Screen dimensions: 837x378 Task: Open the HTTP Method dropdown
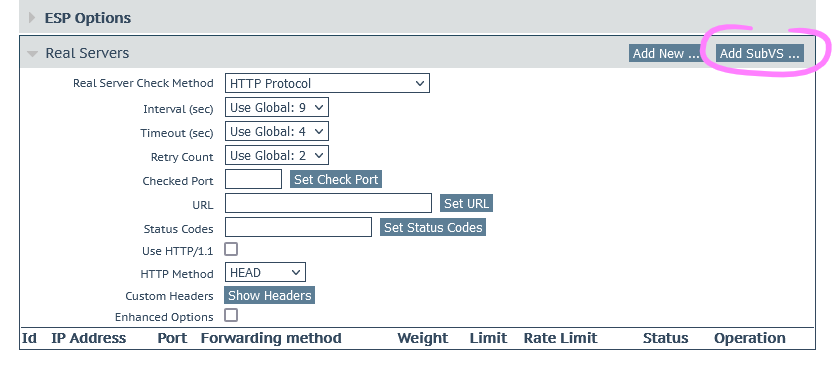click(265, 272)
